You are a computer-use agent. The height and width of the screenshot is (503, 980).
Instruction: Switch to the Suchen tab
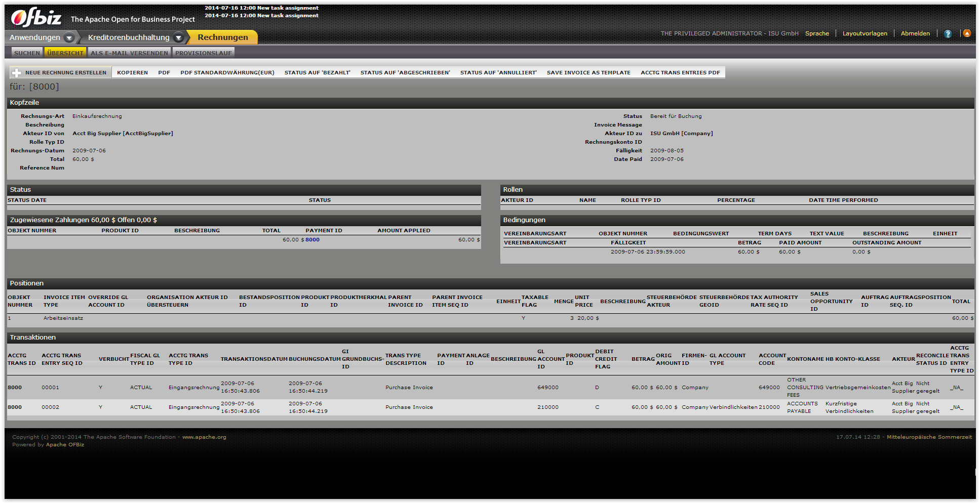tap(27, 53)
